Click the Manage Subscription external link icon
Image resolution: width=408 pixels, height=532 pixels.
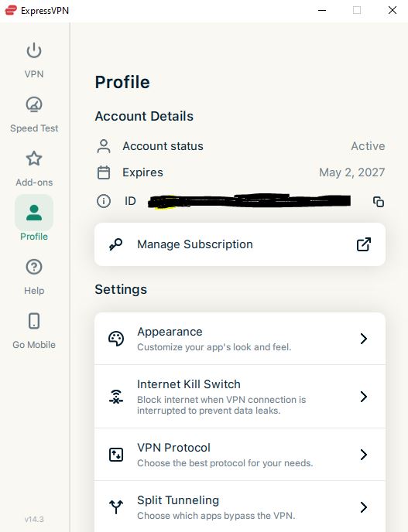(x=364, y=244)
